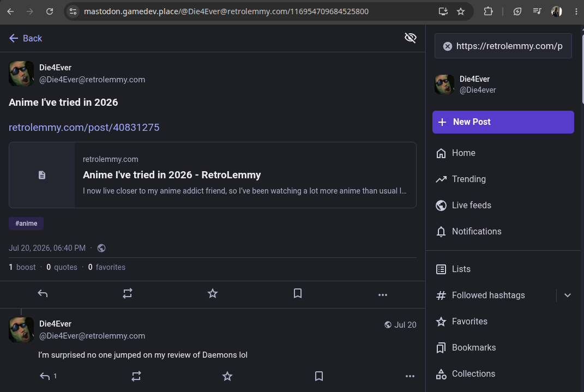
Task: Click the install app icon in address bar
Action: (x=443, y=11)
